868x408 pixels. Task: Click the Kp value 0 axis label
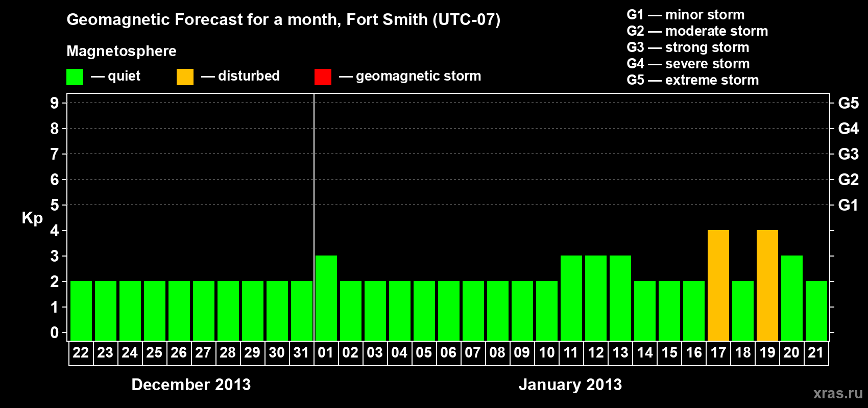[x=55, y=333]
